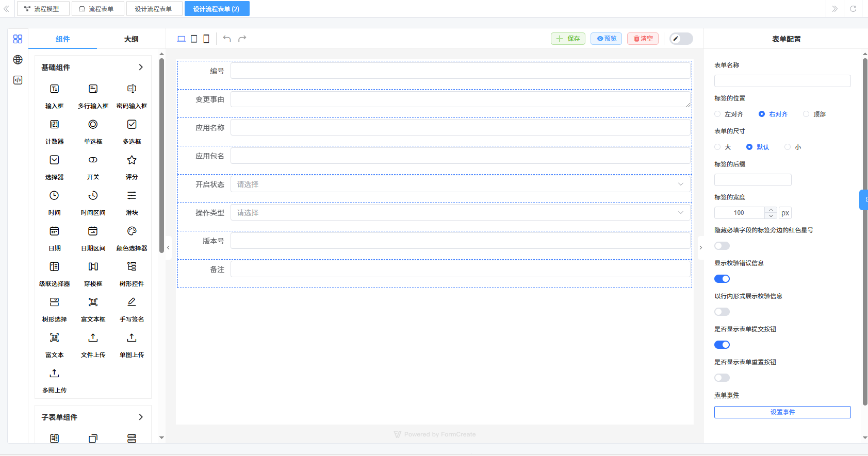Enable the 是否显示表单重置按钮 switch

pyautogui.click(x=722, y=378)
